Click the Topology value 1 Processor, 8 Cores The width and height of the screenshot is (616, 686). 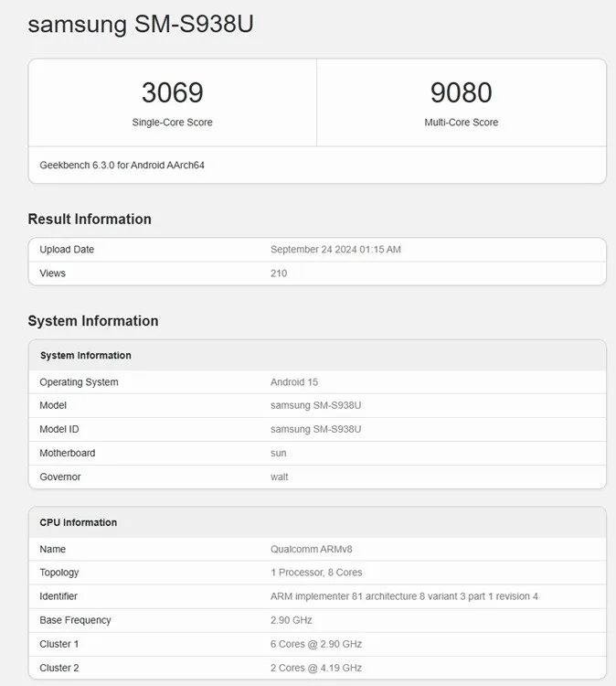click(x=316, y=573)
